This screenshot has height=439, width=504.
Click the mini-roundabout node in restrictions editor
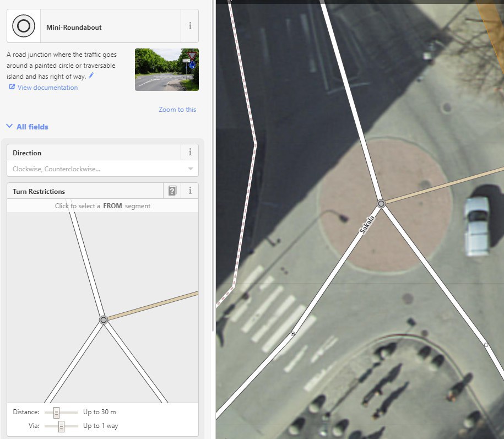(x=103, y=320)
